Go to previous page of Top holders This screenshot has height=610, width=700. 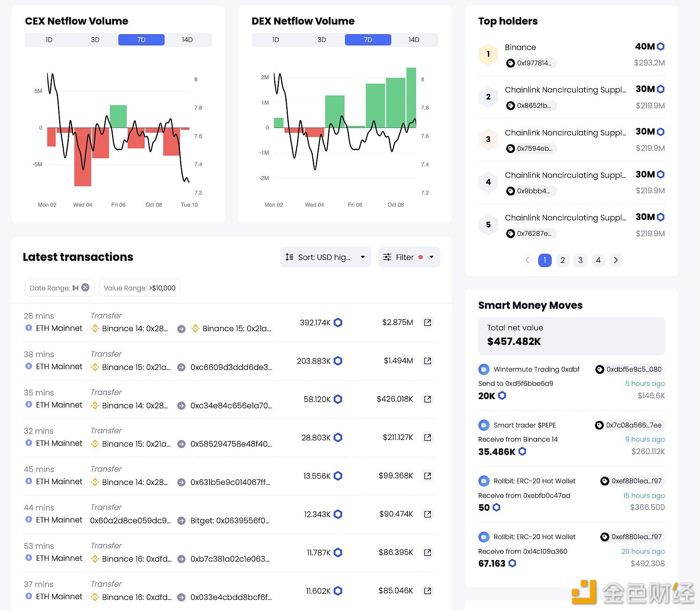[x=527, y=260]
